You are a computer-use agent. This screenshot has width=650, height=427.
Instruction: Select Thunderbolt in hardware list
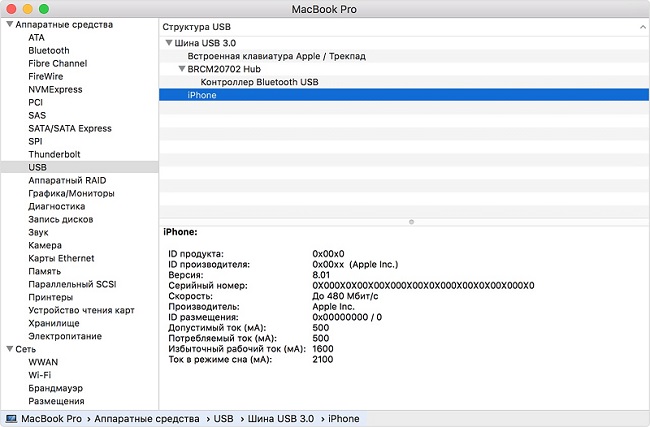pos(54,154)
